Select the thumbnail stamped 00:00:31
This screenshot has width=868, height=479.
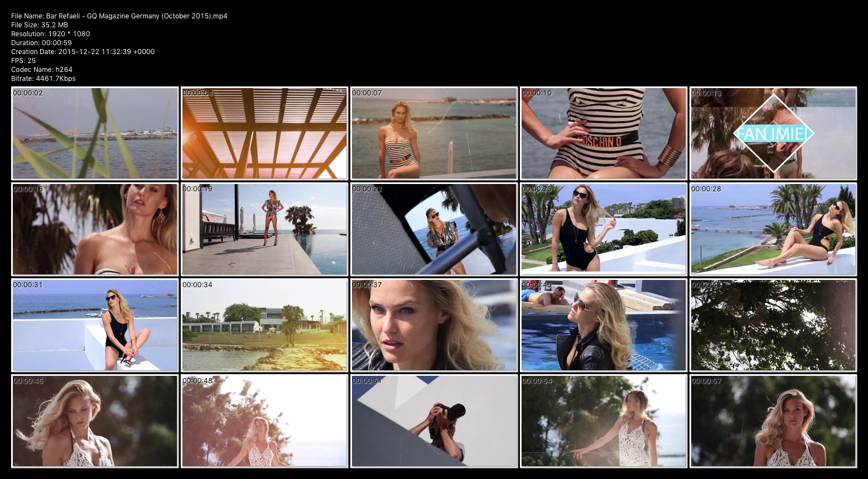click(95, 325)
